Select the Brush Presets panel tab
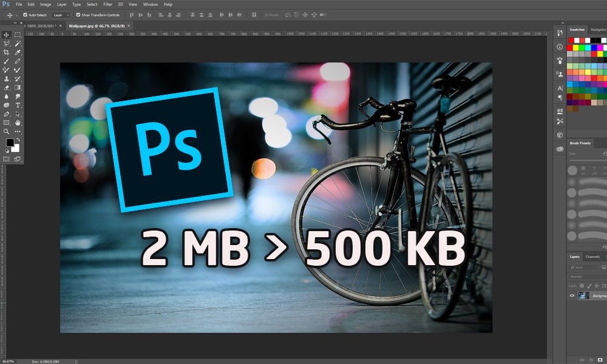Image resolution: width=607 pixels, height=364 pixels. pos(580,143)
